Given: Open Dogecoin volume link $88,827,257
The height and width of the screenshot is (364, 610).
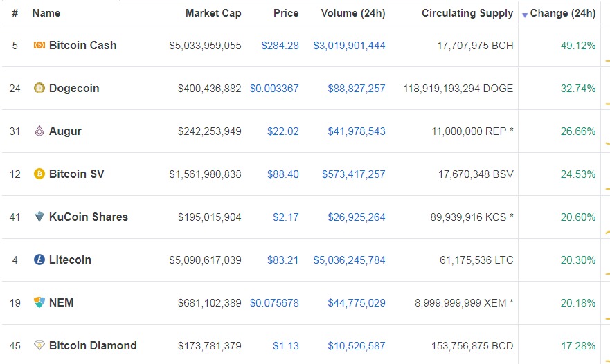Looking at the screenshot, I should 357,89.
